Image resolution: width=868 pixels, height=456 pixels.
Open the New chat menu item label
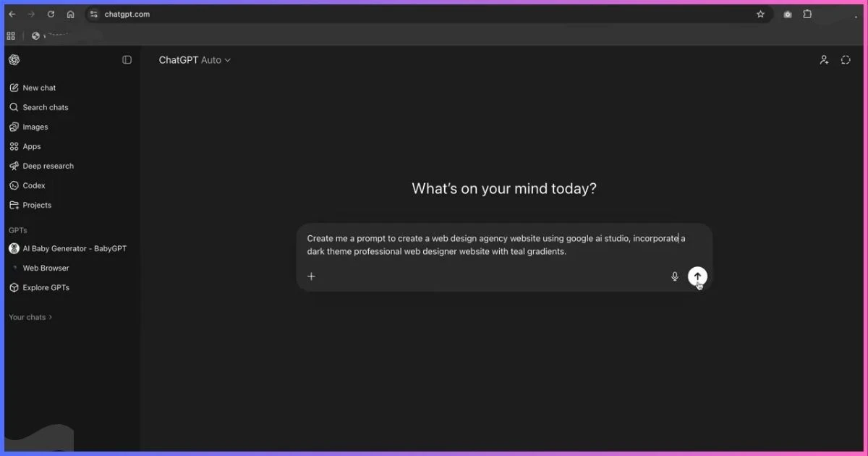(39, 88)
